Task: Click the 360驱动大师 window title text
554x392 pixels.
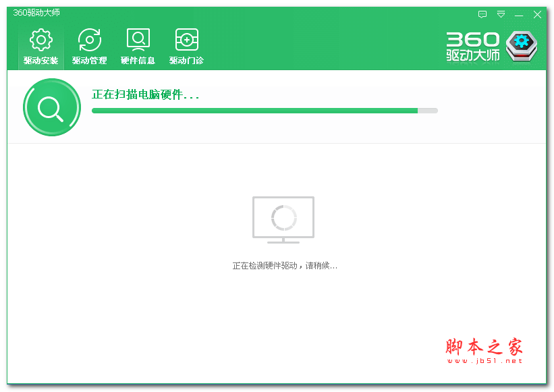Action: [36, 13]
